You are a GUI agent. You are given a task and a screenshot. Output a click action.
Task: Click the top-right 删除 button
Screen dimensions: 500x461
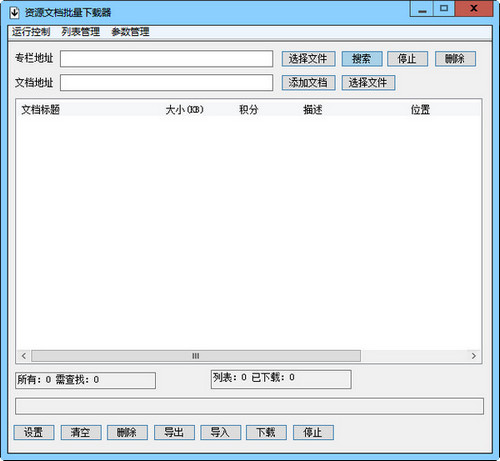455,59
